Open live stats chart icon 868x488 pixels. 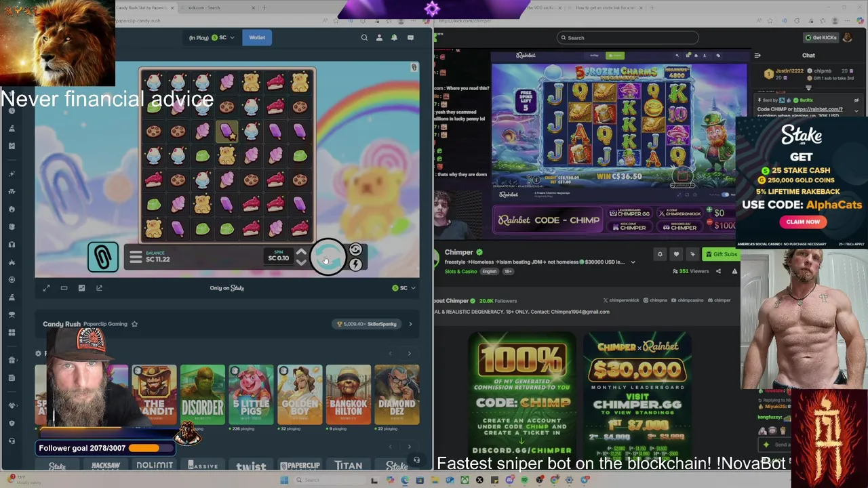click(x=81, y=288)
